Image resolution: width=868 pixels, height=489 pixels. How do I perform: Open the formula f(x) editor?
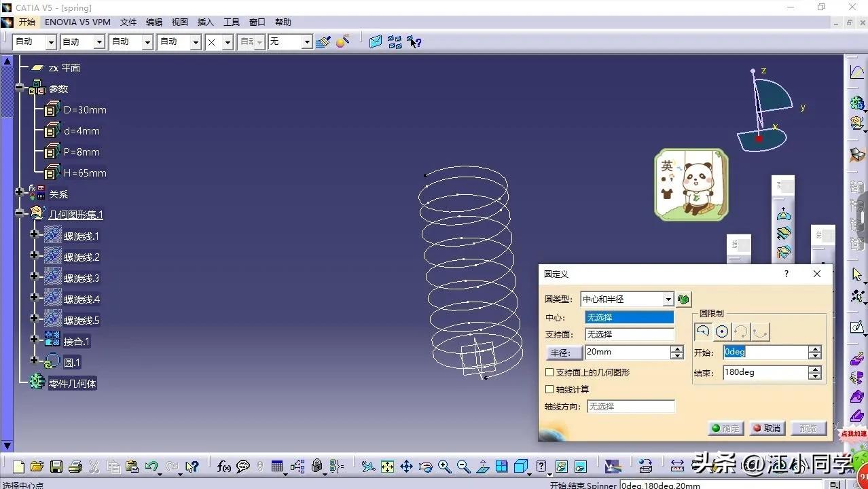pyautogui.click(x=223, y=467)
